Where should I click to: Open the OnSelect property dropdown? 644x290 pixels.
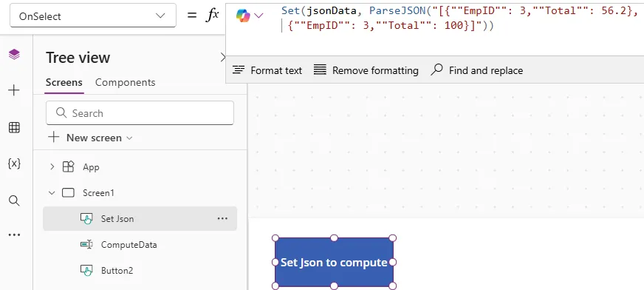coord(93,16)
